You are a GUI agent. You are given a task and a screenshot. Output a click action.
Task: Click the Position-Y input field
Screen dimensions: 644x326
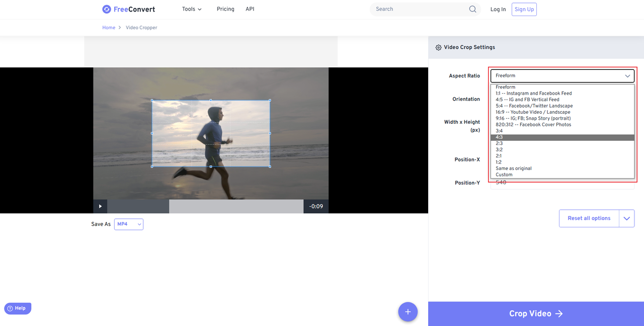[562, 184]
